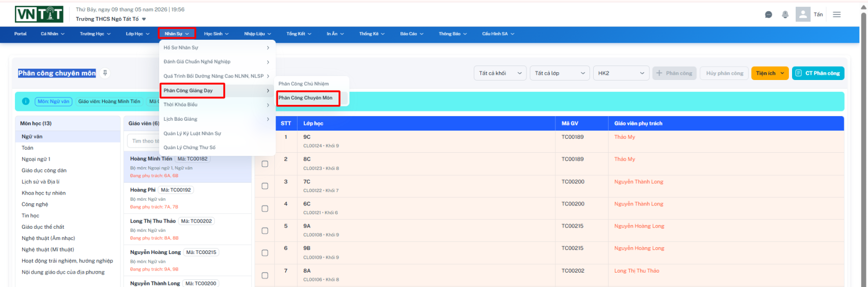Select Quản Lý Chứng Thư Số
Viewport: 868px width, 287px height.
click(217, 148)
